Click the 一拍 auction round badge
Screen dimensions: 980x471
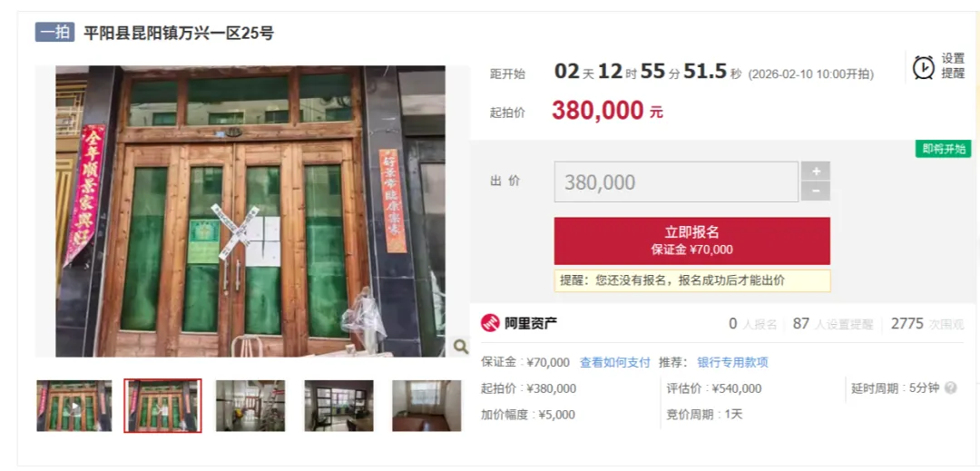55,33
